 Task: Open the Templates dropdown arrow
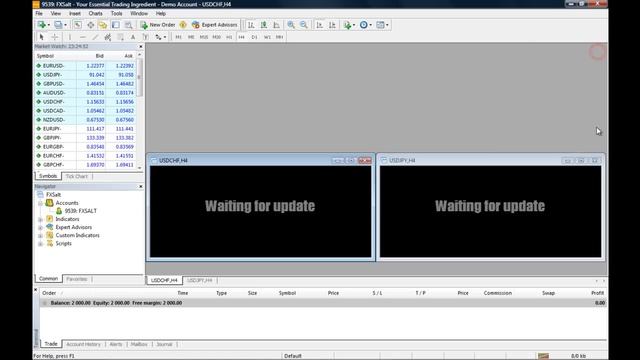tap(387, 25)
